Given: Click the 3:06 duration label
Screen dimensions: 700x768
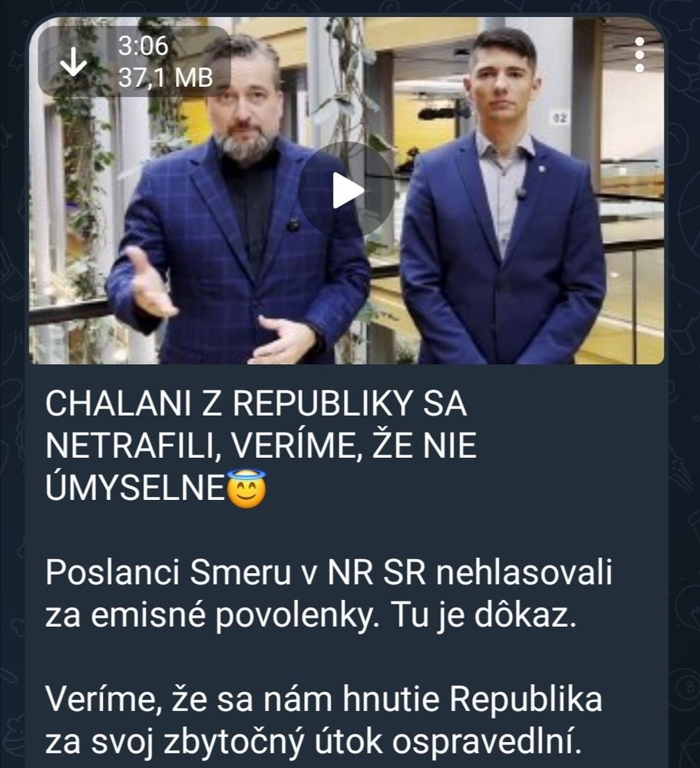Looking at the screenshot, I should (143, 46).
